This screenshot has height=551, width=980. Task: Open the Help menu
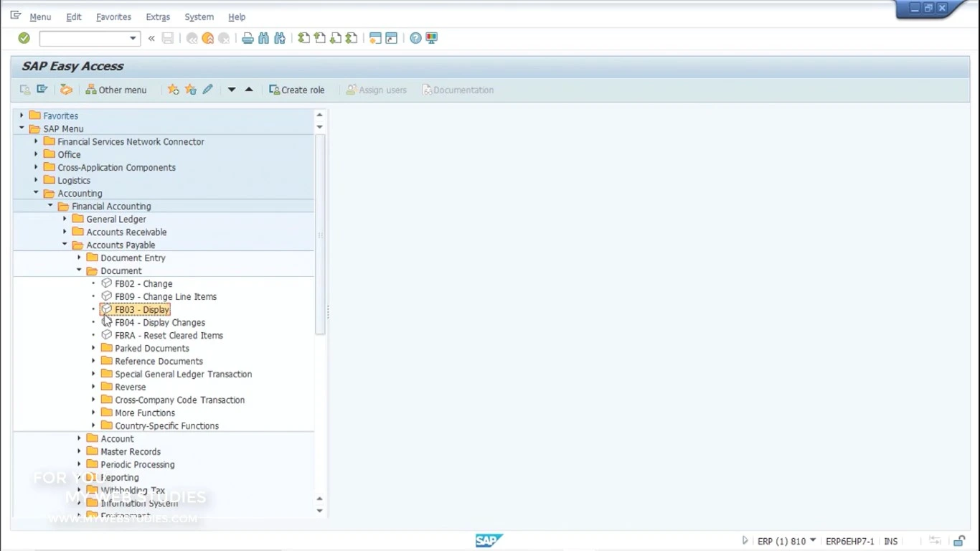(237, 17)
